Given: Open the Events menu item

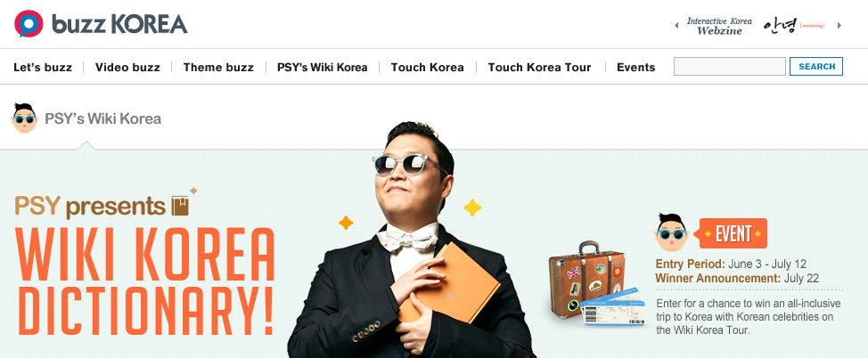Looking at the screenshot, I should click(x=636, y=68).
